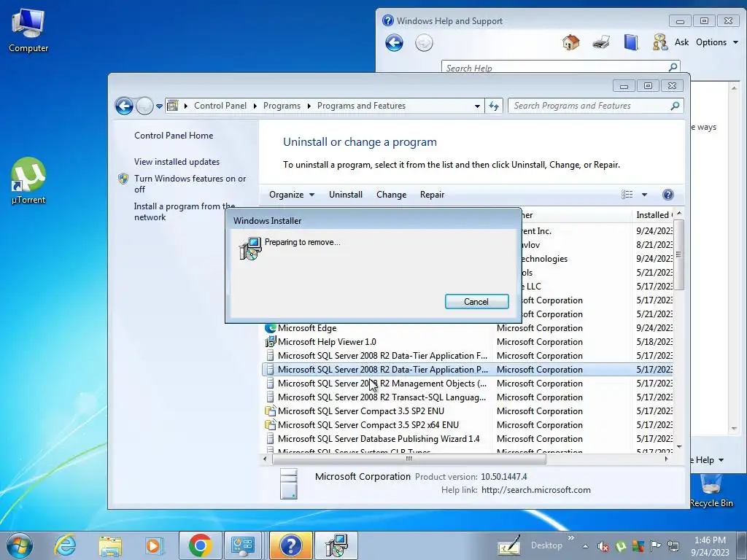The image size is (747, 560).
Task: Open Turn Windows features on or off
Action: 190,184
